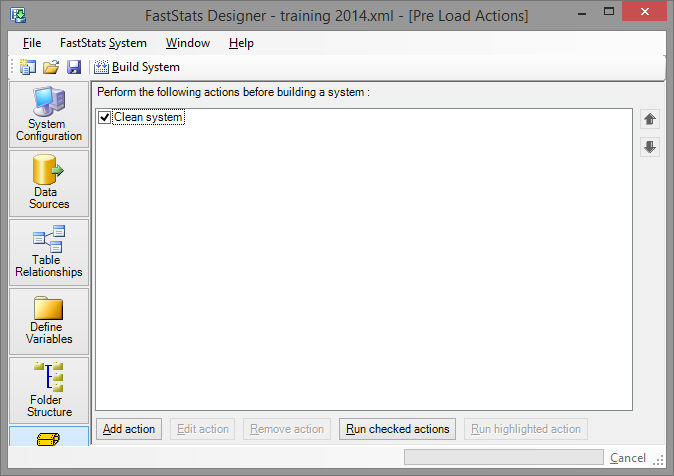Open System Configuration panel
This screenshot has width=674, height=476.
[x=49, y=115]
